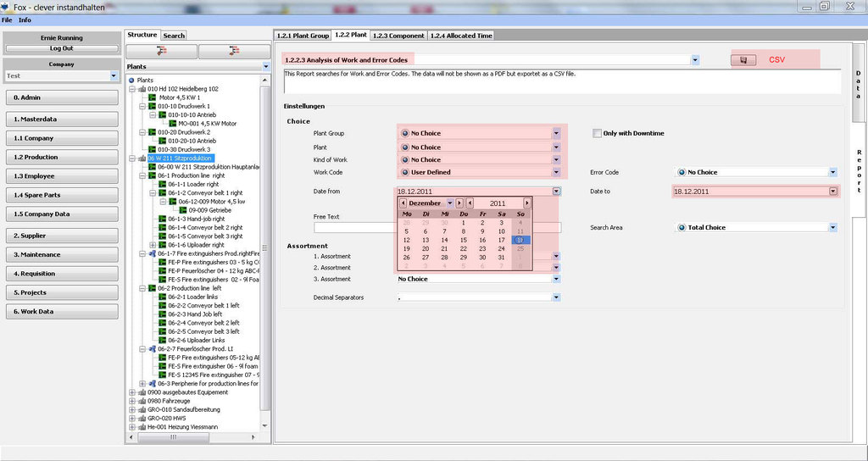Advance to next year in calendar

tap(526, 203)
